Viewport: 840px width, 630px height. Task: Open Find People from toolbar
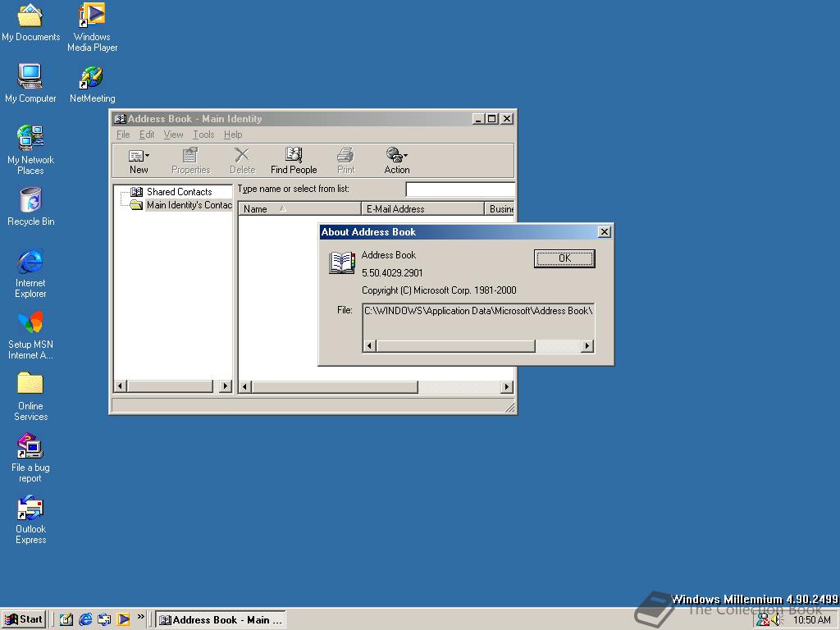(x=294, y=161)
